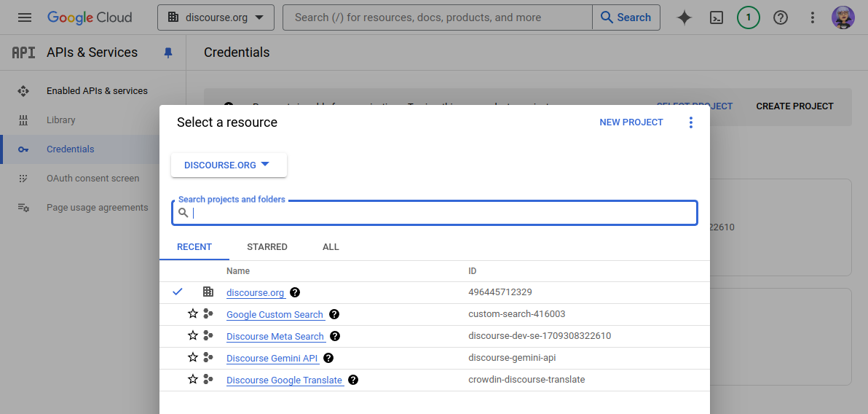Star the Google Custom Search project
868x414 pixels.
(x=193, y=313)
